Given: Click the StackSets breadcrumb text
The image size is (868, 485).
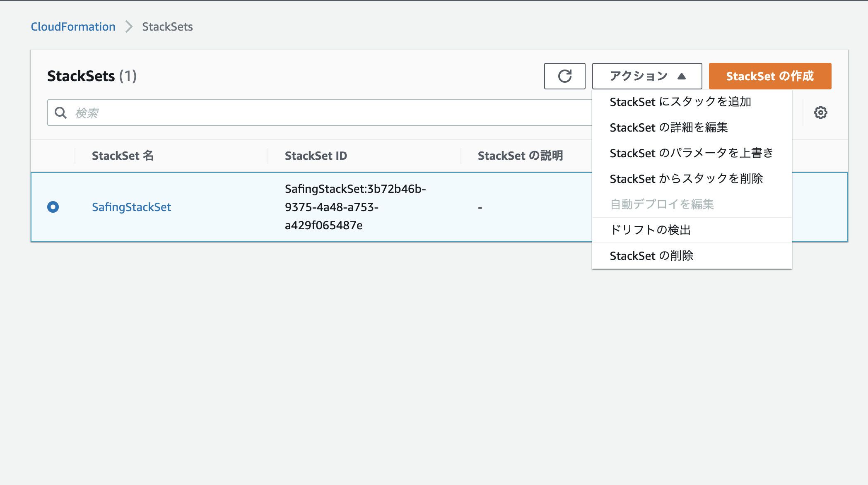Looking at the screenshot, I should (x=167, y=26).
